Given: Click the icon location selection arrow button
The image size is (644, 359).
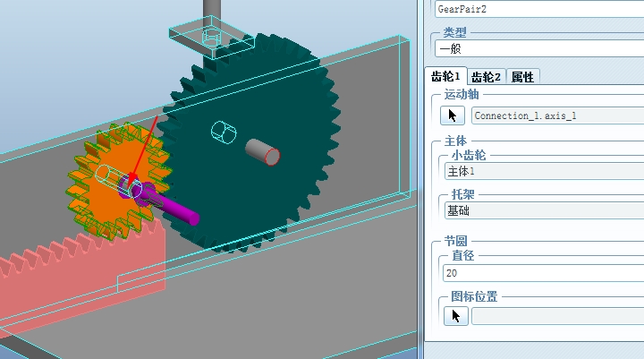Looking at the screenshot, I should pyautogui.click(x=456, y=316).
